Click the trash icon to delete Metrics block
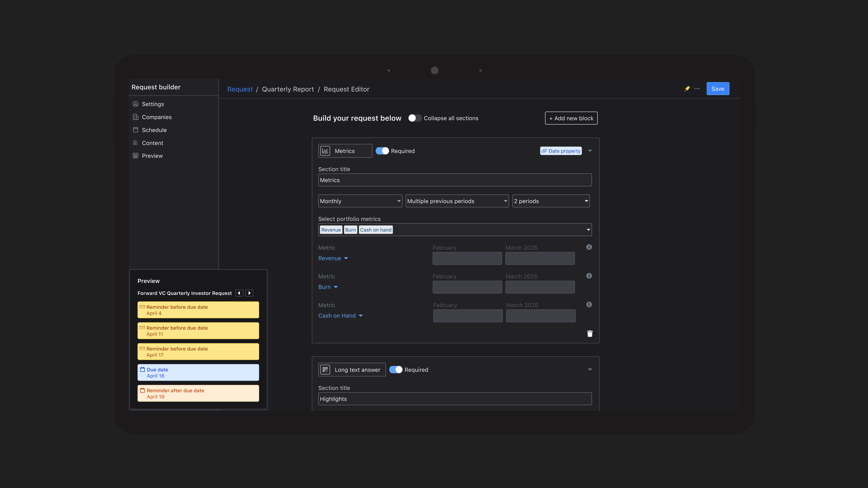Image resolution: width=868 pixels, height=488 pixels. pos(590,333)
